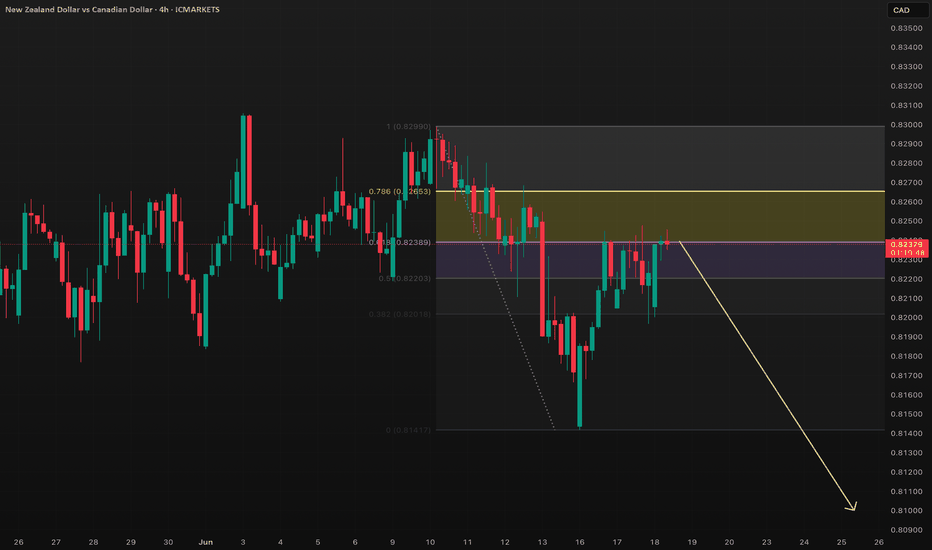Select the 0.786 Fibonacci level label
The width and height of the screenshot is (932, 550).
[x=399, y=191]
